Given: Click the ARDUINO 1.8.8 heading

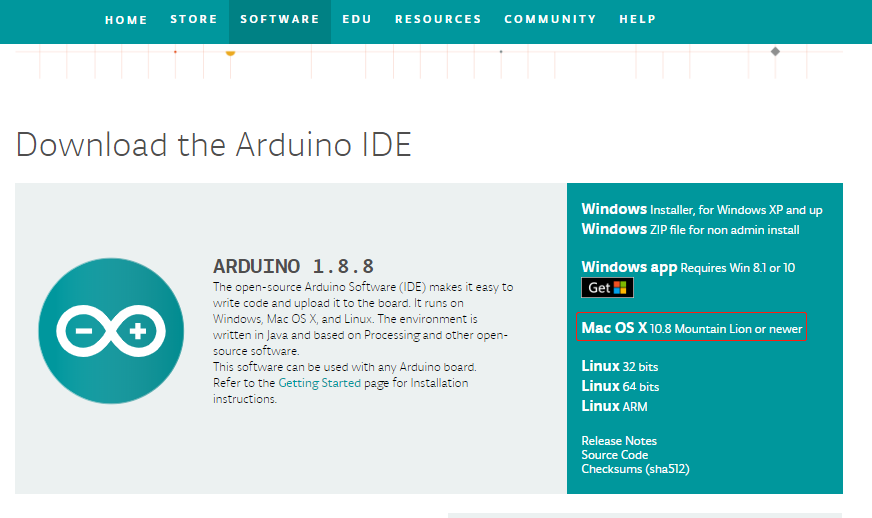Looking at the screenshot, I should click(293, 267).
